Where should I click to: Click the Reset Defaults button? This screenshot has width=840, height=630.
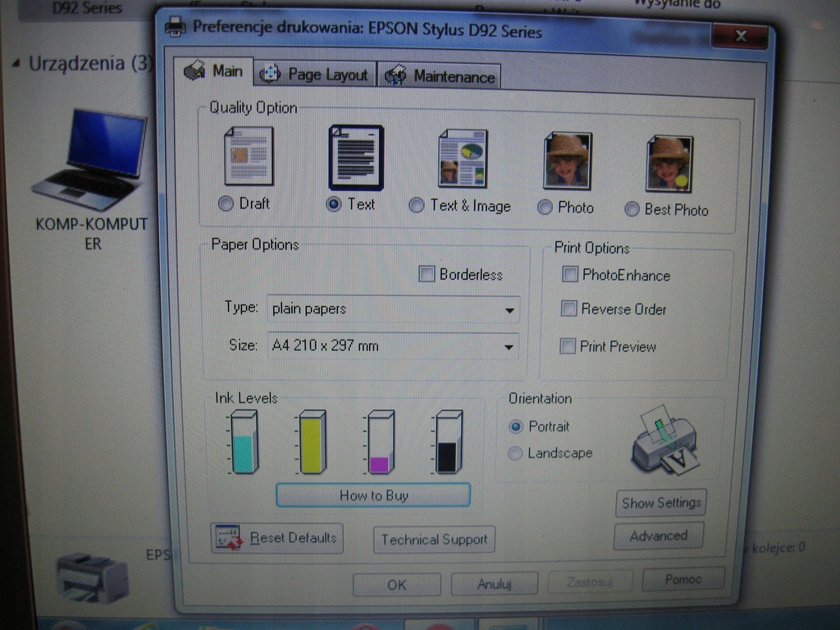coord(277,538)
